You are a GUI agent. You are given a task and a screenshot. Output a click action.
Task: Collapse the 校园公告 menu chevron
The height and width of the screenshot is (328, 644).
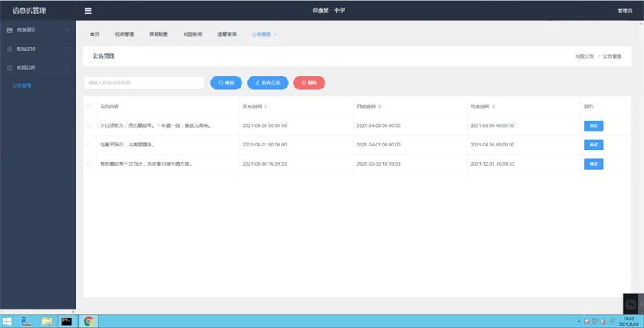tap(68, 68)
